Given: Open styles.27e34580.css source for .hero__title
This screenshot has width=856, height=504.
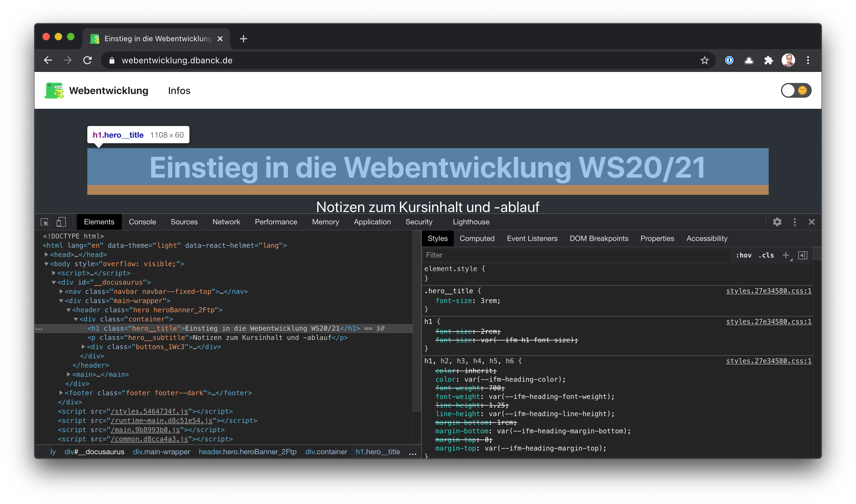Looking at the screenshot, I should [x=768, y=291].
